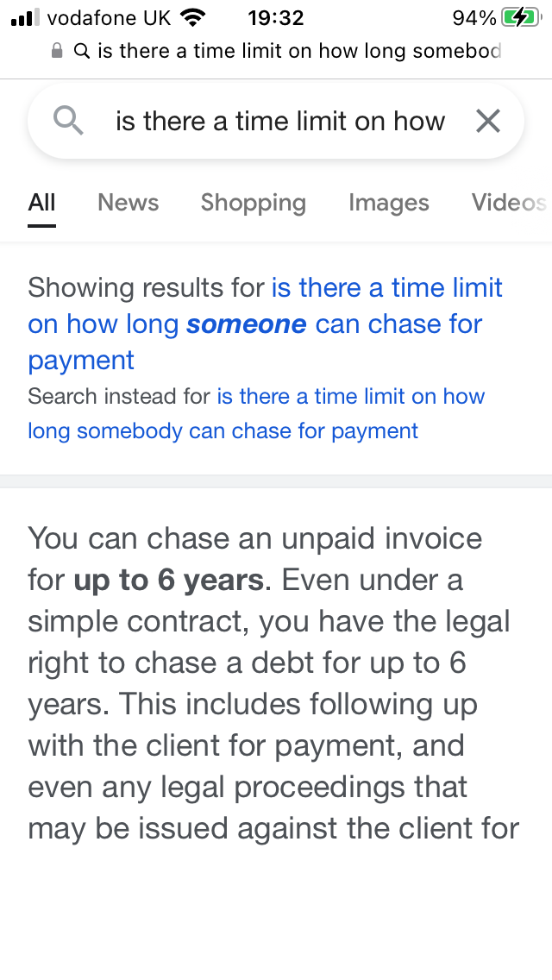Viewport: 552px width, 980px height.
Task: Tap the featured snippet about unpaid invoices
Action: tap(273, 682)
